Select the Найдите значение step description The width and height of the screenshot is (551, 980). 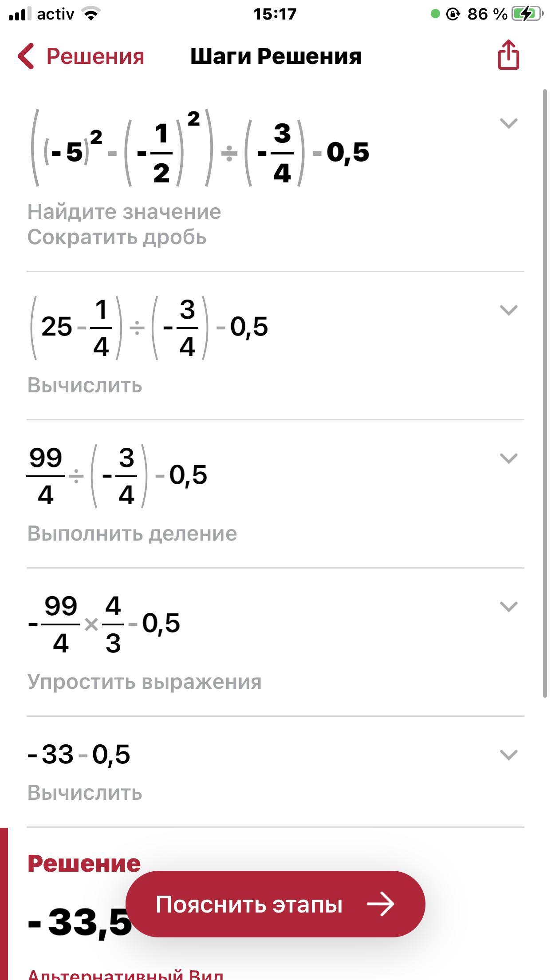point(124,212)
